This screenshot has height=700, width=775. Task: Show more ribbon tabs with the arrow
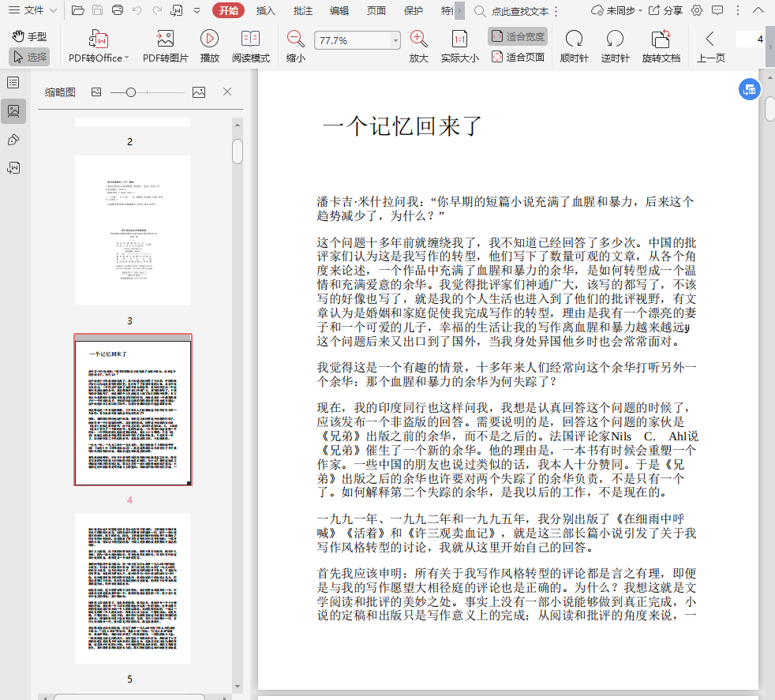coord(459,10)
